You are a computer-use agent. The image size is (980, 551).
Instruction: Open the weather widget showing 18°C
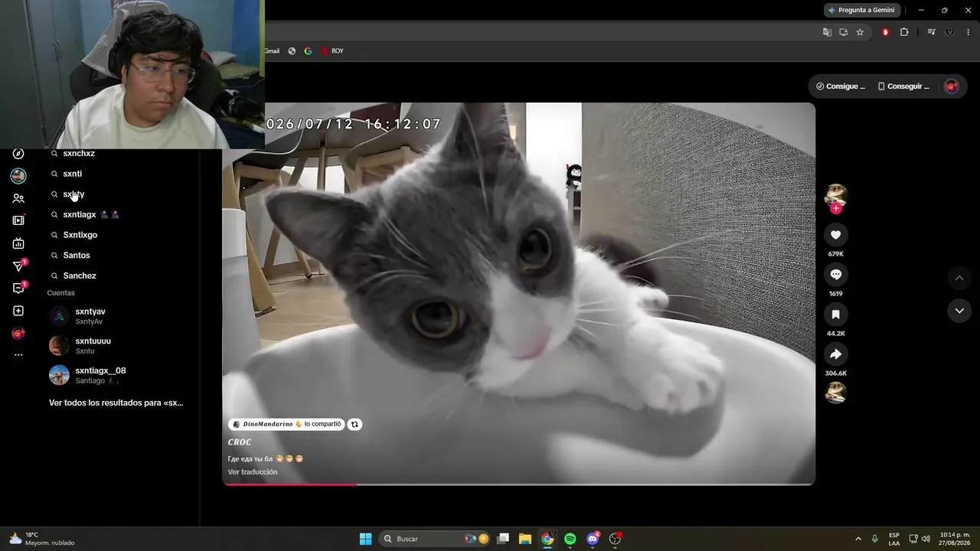42,539
